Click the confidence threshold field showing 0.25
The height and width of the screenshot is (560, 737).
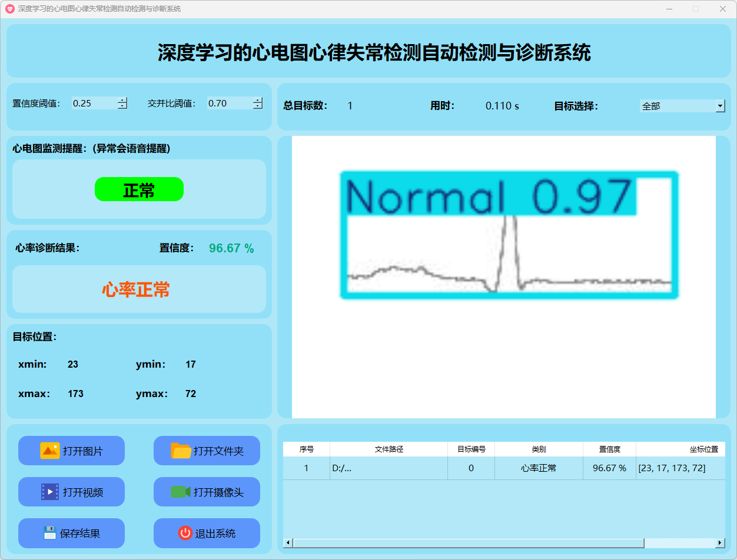point(93,104)
